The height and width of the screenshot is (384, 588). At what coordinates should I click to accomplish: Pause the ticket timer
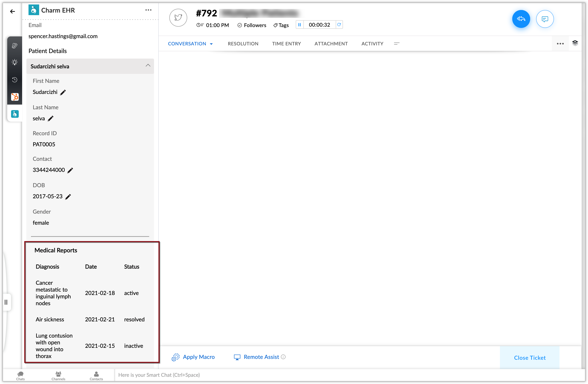coord(300,25)
